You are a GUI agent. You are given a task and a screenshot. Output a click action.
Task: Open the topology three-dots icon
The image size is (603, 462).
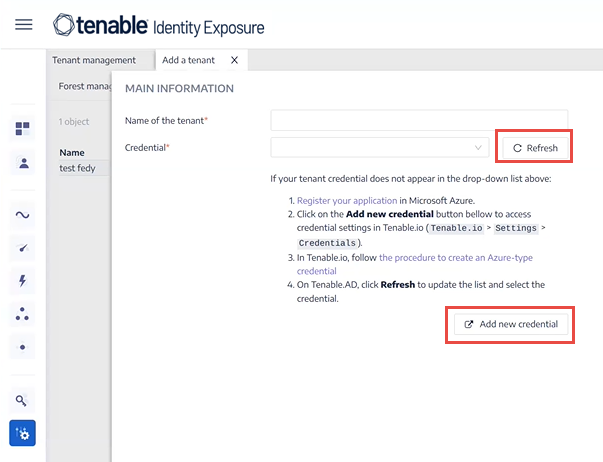(x=22, y=314)
